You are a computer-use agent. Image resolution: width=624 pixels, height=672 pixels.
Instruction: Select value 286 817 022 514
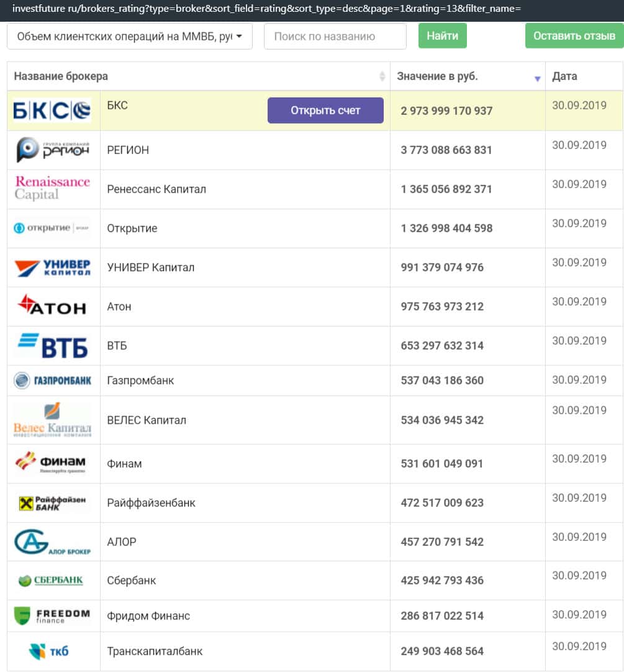[x=442, y=616]
